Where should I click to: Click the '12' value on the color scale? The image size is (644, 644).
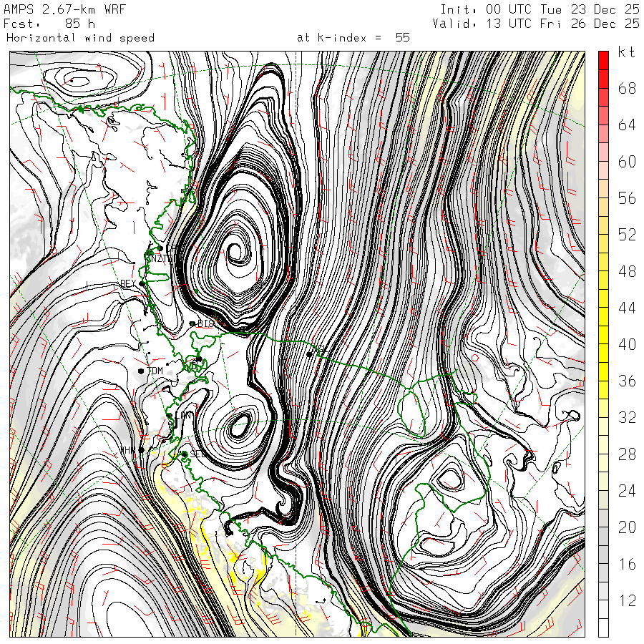pos(627,601)
